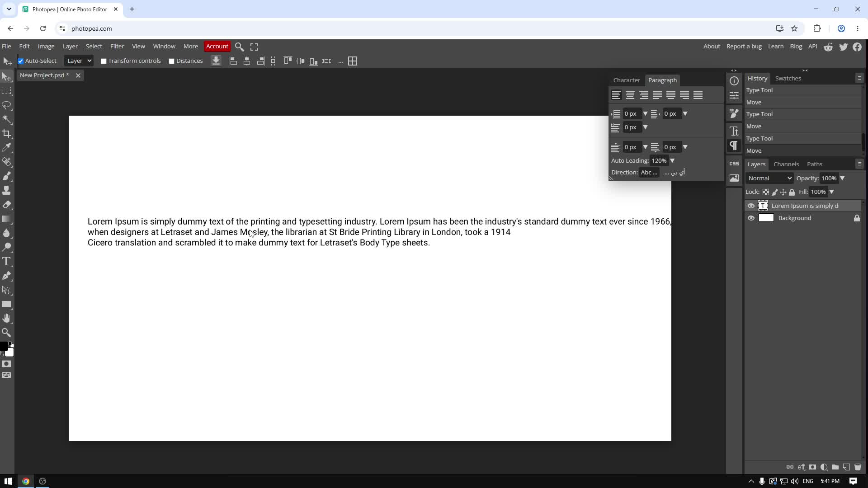Enable Transform controls checkbox
This screenshot has width=868, height=488.
coord(104,61)
